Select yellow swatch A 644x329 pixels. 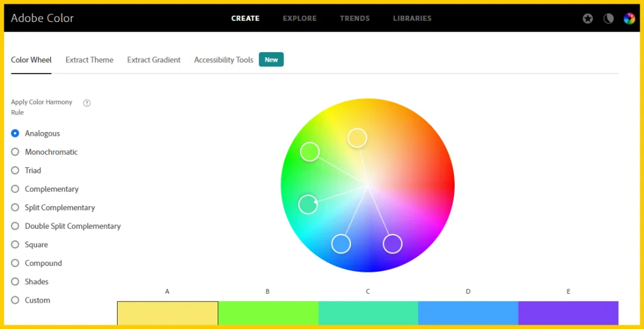[x=167, y=313]
